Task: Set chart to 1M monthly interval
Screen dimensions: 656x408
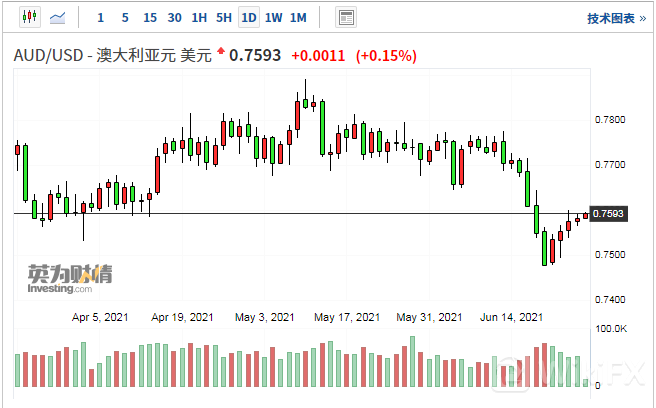Action: coord(298,18)
